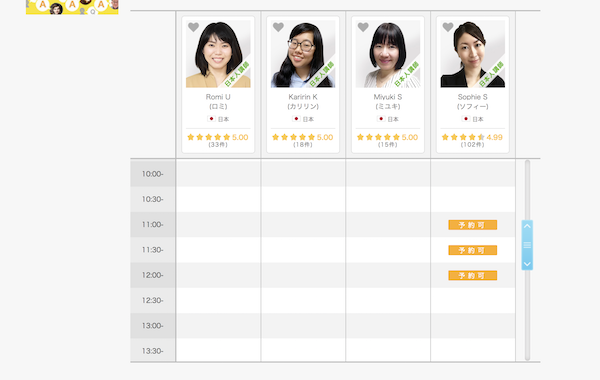Click the (カリリン) katakana name text

pyautogui.click(x=303, y=106)
